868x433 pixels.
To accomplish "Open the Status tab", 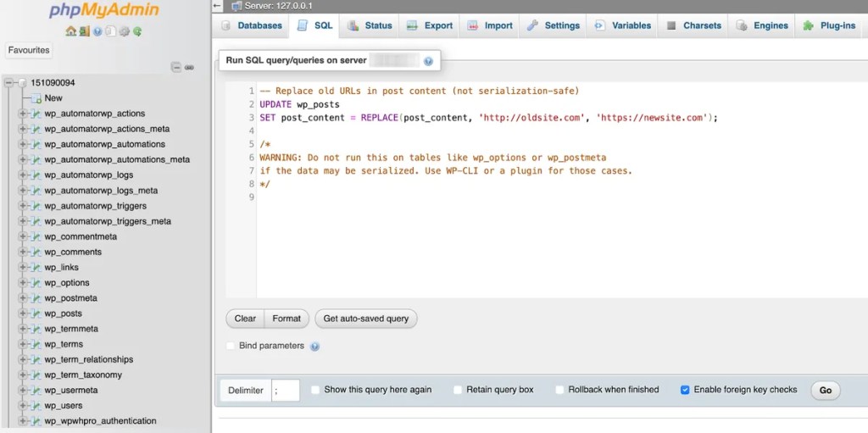I will coord(370,25).
